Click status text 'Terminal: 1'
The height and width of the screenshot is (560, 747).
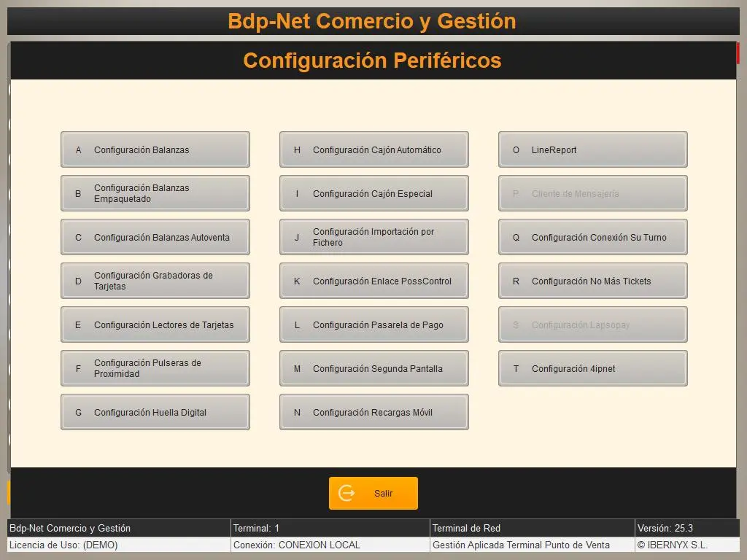point(256,528)
